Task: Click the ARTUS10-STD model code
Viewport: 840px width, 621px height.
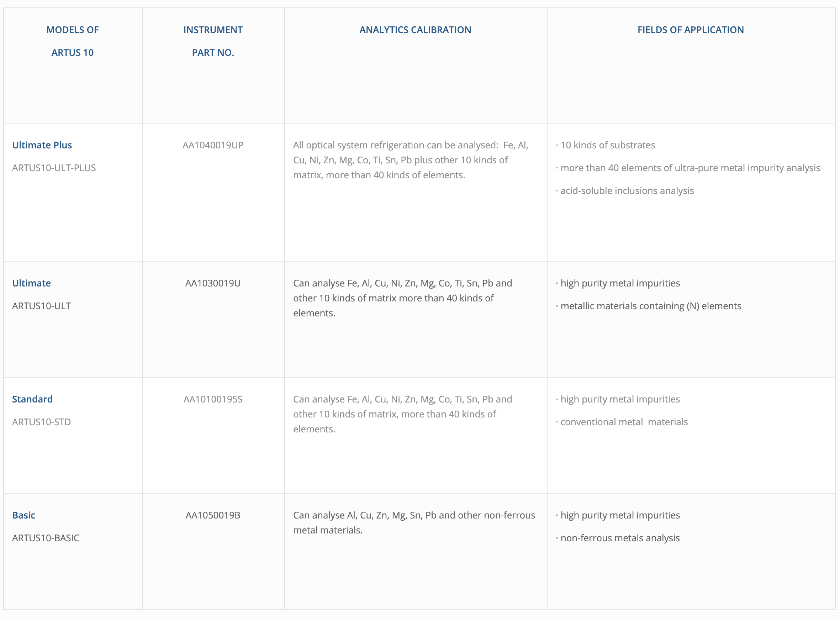Action: tap(41, 422)
